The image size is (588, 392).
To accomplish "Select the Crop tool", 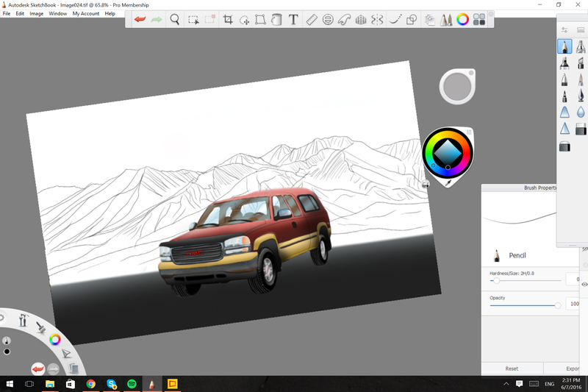I will coord(228,19).
